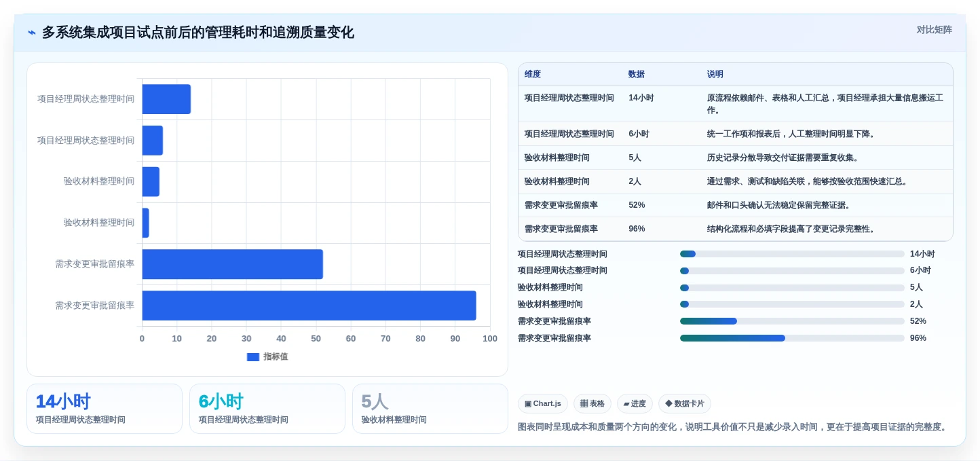Click the description 历史记录分散导致交付证据需要重复收集

(x=783, y=158)
